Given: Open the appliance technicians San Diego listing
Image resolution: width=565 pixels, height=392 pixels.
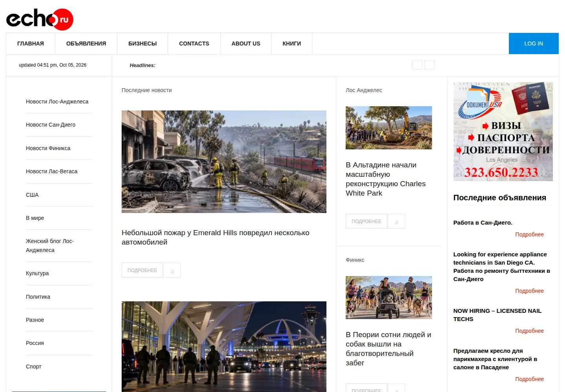Looking at the screenshot, I should 502,267.
